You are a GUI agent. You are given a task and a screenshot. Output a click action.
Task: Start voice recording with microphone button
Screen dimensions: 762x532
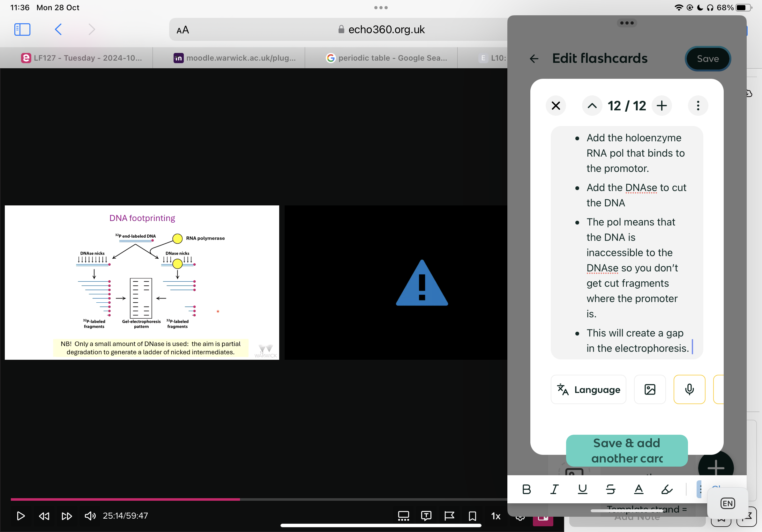pos(689,389)
